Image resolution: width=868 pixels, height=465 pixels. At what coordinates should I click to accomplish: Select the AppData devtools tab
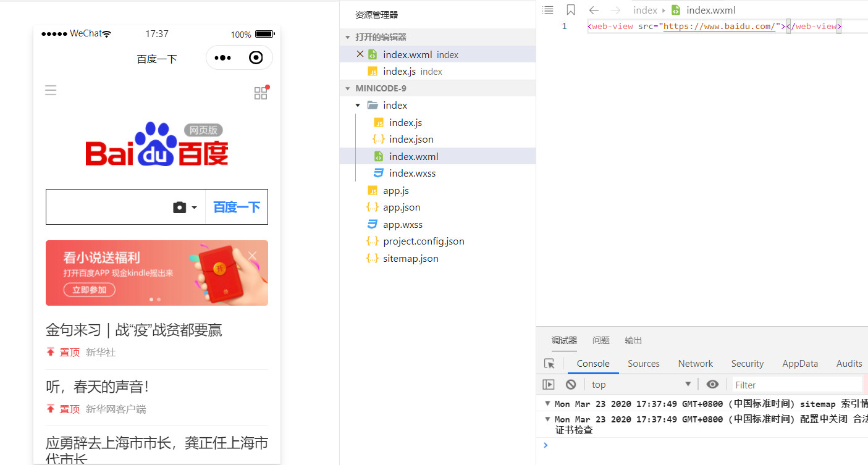(x=800, y=364)
